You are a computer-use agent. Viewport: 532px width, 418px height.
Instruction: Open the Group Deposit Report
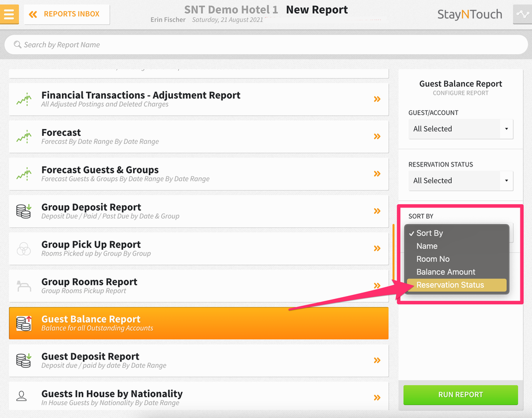(198, 211)
